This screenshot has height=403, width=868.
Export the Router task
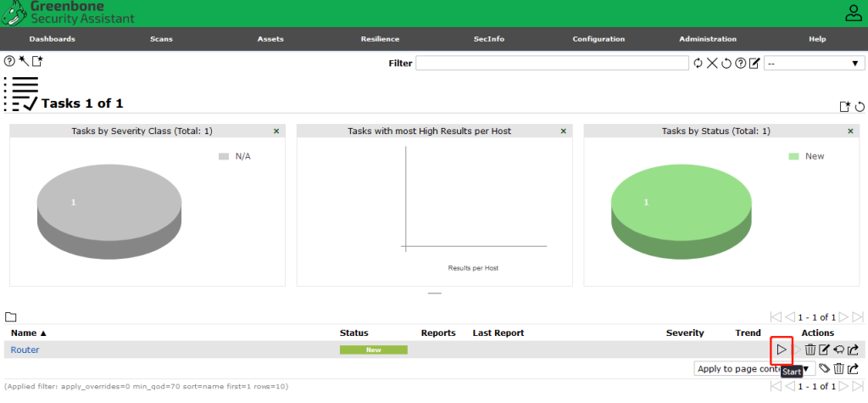click(x=854, y=350)
